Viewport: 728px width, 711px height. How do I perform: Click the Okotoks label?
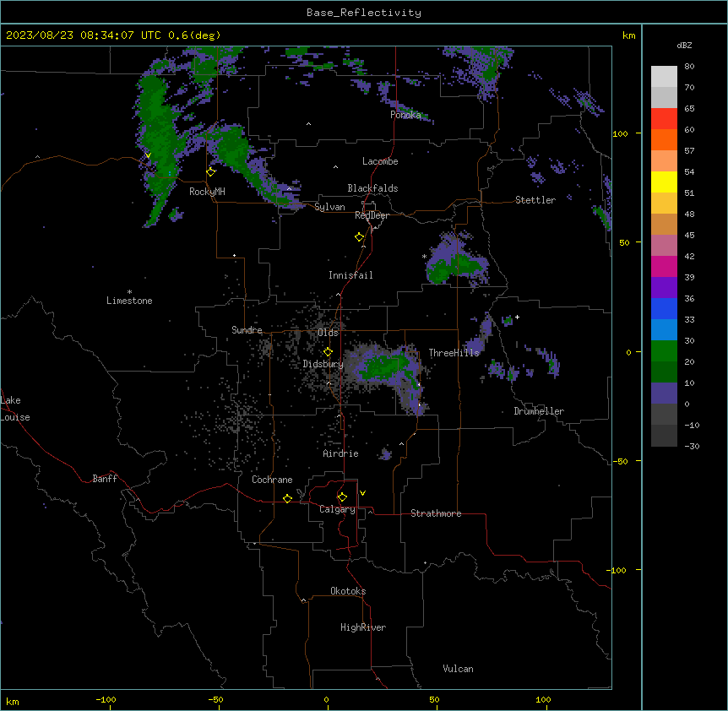pos(348,591)
